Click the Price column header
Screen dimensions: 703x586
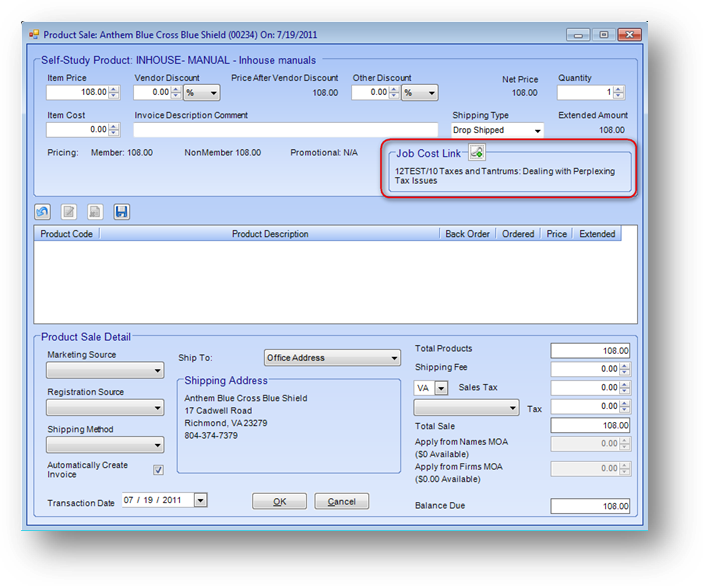point(556,234)
